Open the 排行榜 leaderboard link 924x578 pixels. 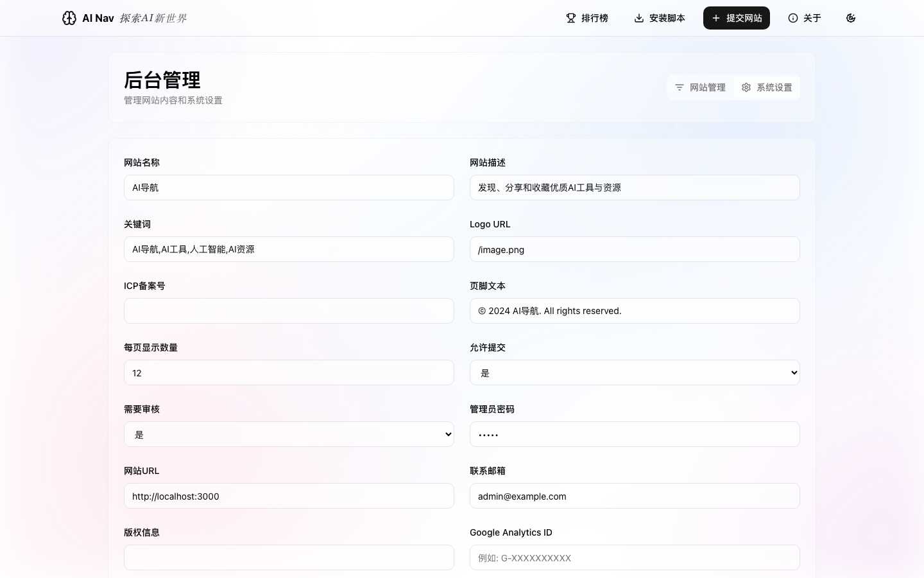pos(587,18)
